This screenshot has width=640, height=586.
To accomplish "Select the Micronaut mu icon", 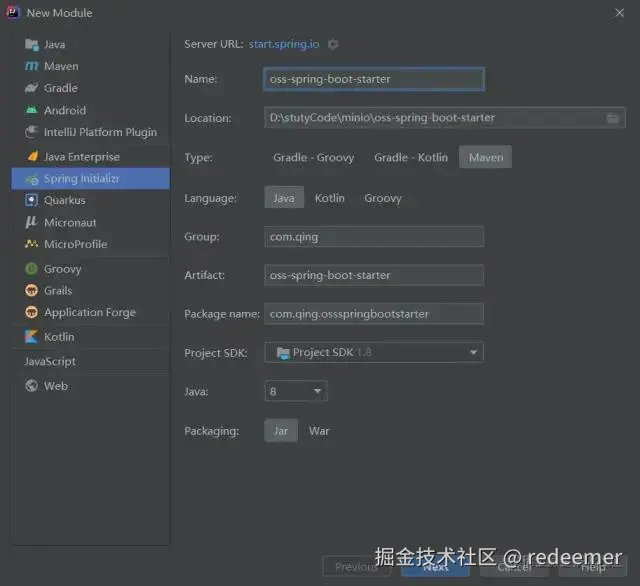I will coord(31,222).
